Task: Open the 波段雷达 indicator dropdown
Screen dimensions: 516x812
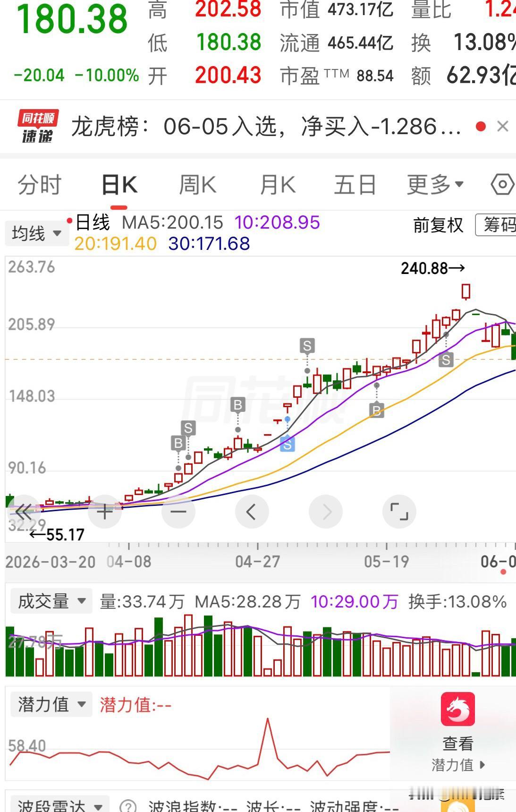Action: [60, 804]
